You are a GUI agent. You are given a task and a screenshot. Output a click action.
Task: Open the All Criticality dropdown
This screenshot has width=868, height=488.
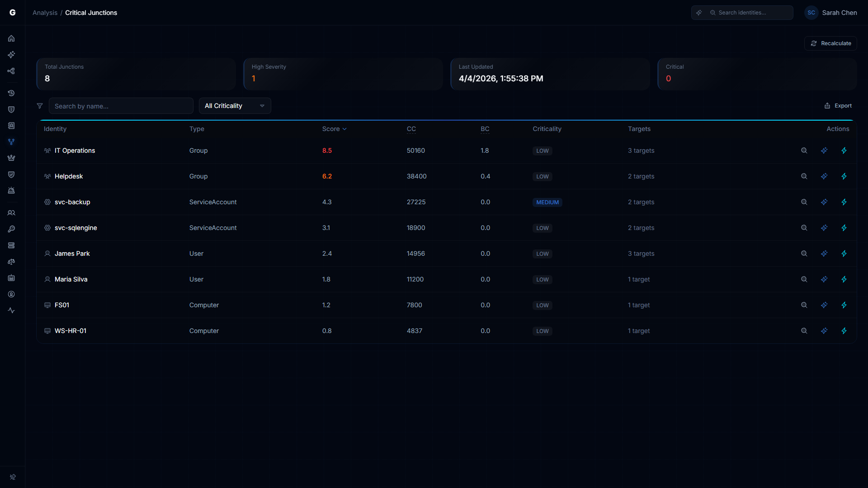click(235, 106)
